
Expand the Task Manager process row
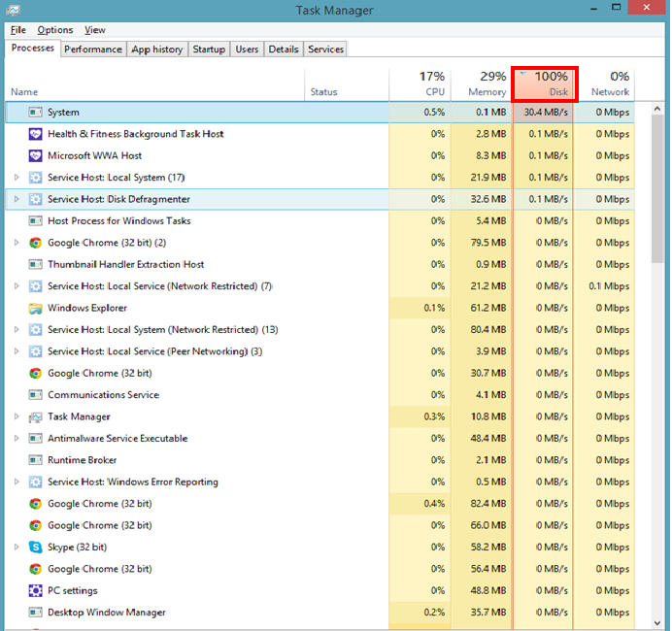click(x=17, y=416)
